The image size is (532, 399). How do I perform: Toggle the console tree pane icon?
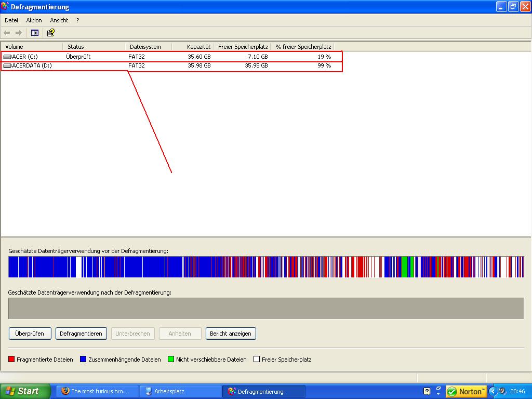pyautogui.click(x=35, y=33)
